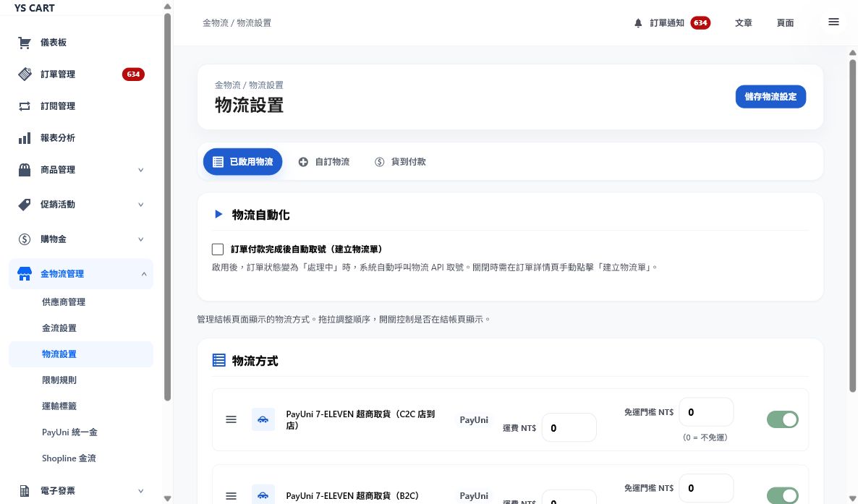Click the 634 badge beside 訂單通知

[700, 23]
